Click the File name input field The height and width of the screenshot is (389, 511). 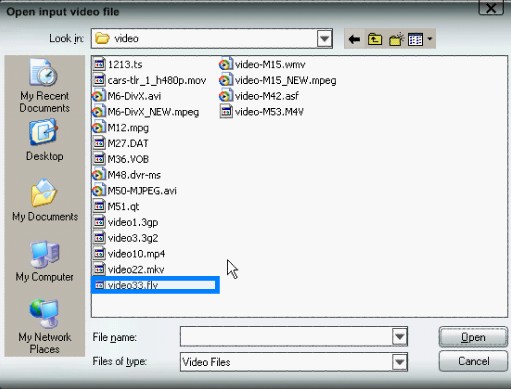click(286, 336)
